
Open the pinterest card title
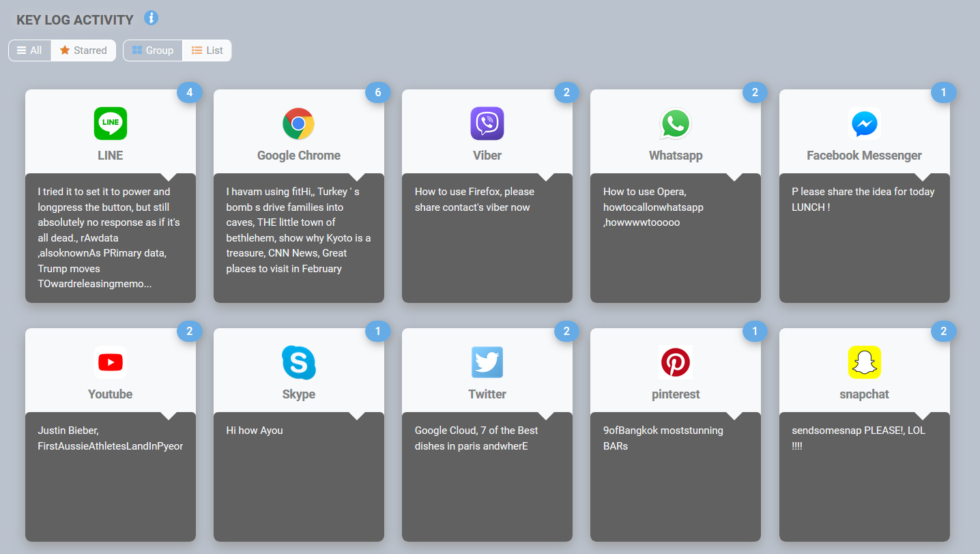(676, 394)
